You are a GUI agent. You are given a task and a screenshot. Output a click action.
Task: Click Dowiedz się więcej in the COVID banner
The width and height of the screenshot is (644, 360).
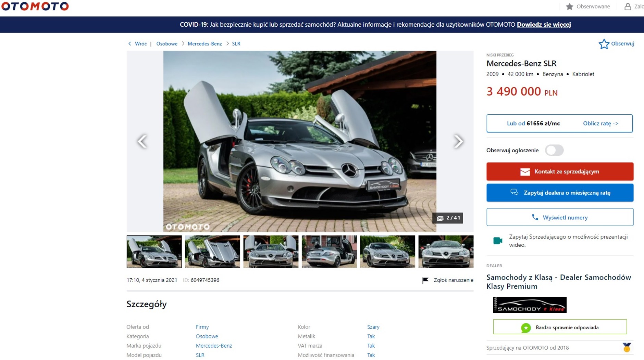(544, 25)
